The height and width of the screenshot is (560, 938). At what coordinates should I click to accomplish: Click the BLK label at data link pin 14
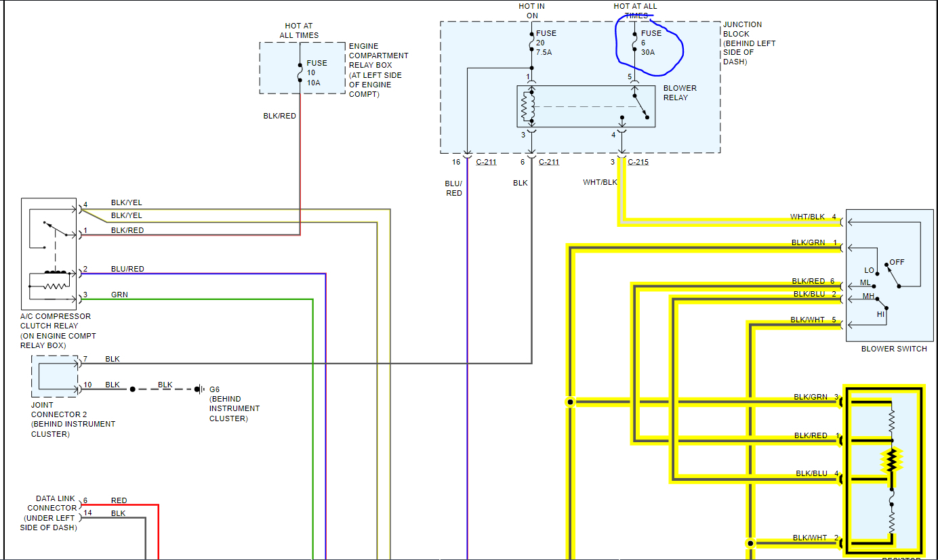click(x=118, y=513)
